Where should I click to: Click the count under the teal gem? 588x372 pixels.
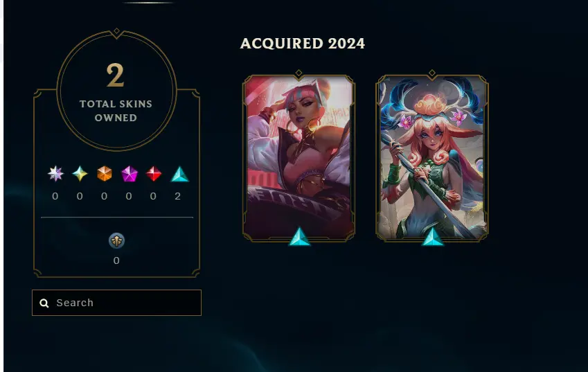pos(178,196)
